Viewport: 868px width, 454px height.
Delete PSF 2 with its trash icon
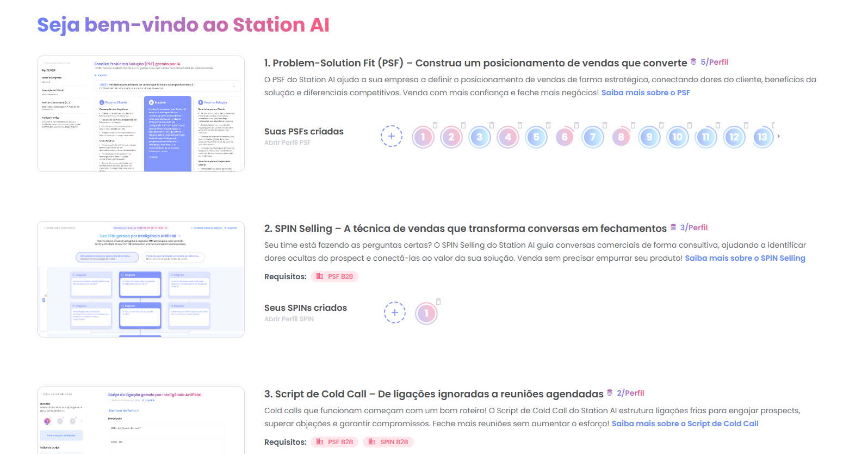(x=463, y=125)
